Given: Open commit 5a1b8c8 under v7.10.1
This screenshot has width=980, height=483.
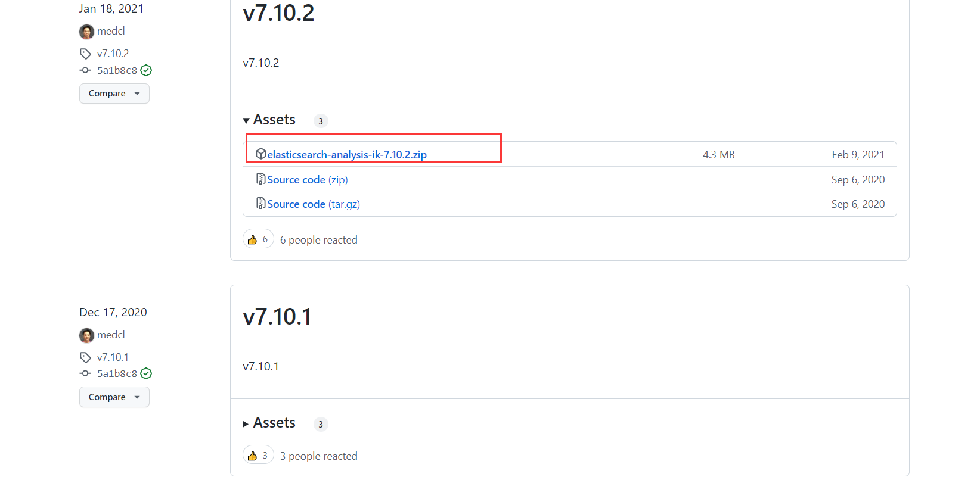Looking at the screenshot, I should click(117, 373).
